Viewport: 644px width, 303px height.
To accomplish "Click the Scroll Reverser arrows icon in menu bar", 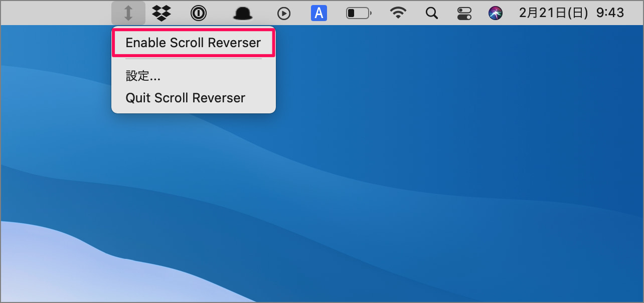I will [x=128, y=13].
